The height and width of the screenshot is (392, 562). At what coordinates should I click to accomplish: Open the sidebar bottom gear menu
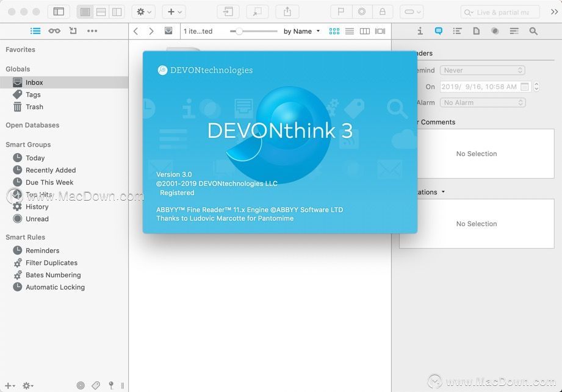click(28, 385)
